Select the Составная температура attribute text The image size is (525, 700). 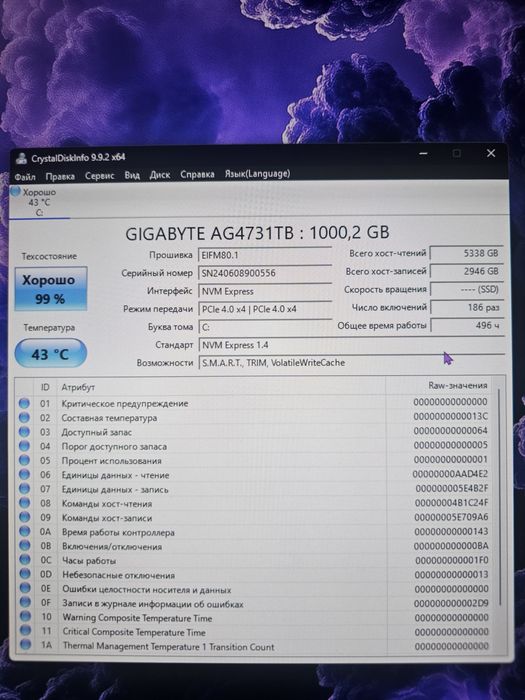(109, 418)
